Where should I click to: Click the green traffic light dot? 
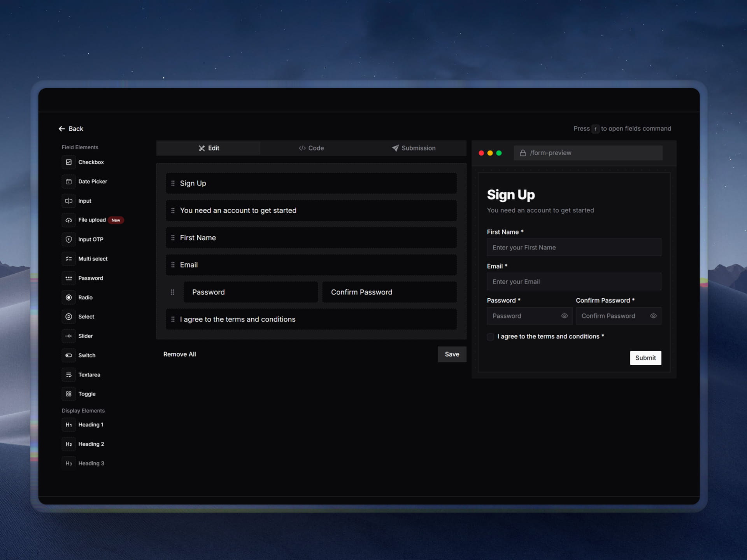[x=498, y=153]
